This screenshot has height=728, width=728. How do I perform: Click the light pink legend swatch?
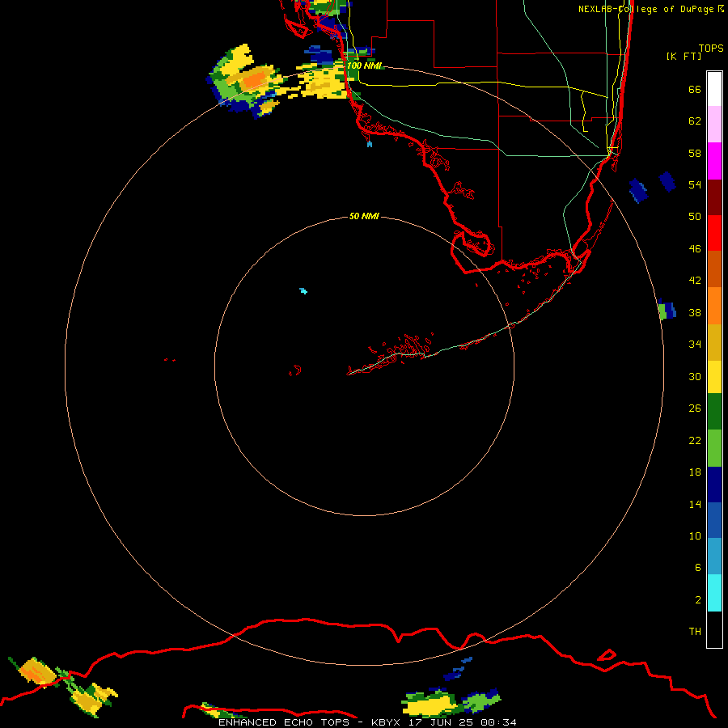coord(714,124)
